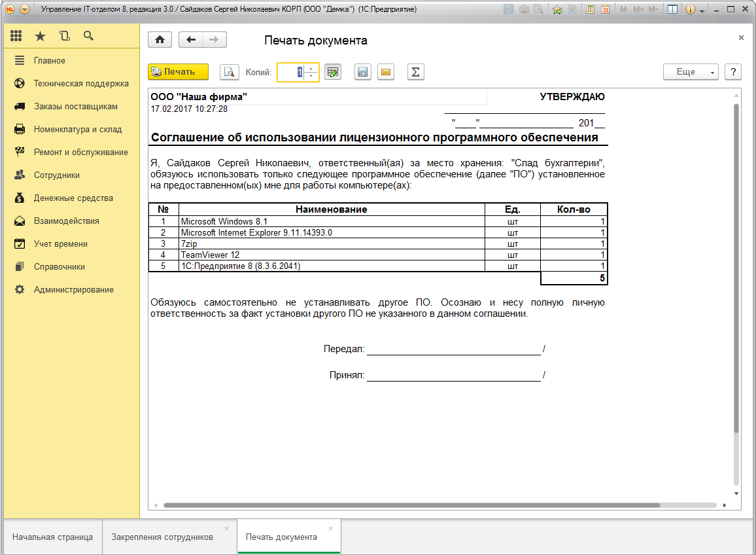Go to home page via house icon
756x555 pixels.
click(160, 40)
